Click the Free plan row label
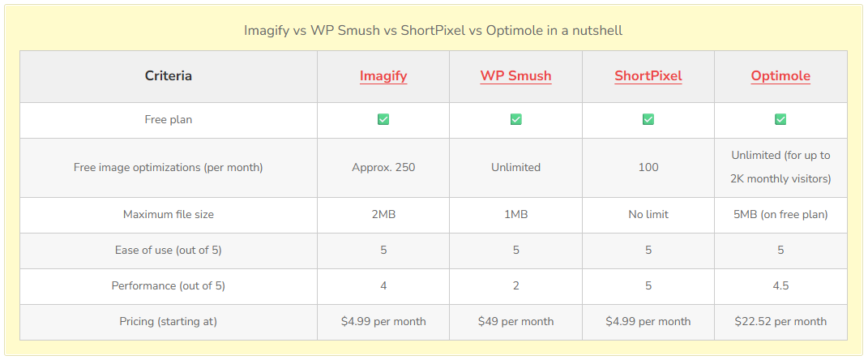This screenshot has width=868, height=360. (169, 119)
